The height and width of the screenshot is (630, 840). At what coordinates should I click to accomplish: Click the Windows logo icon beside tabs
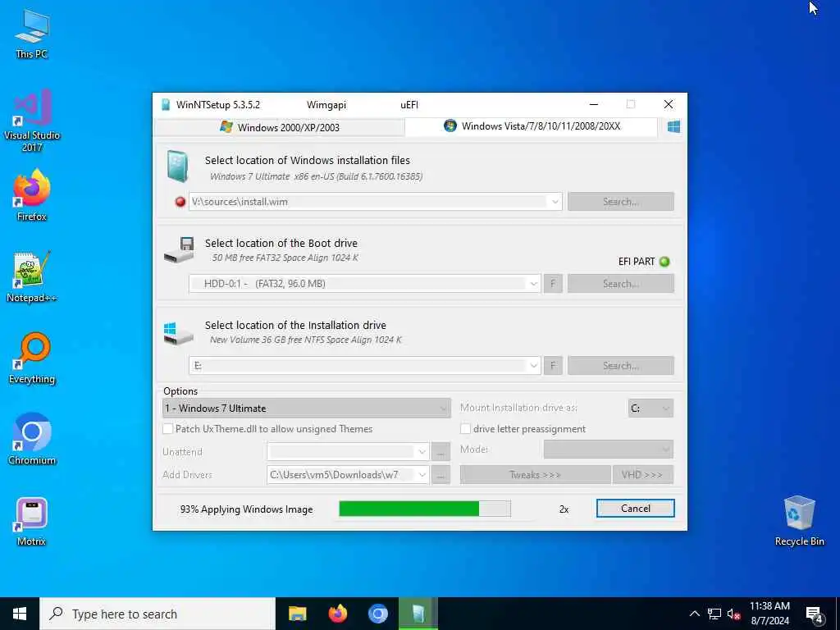click(x=673, y=126)
